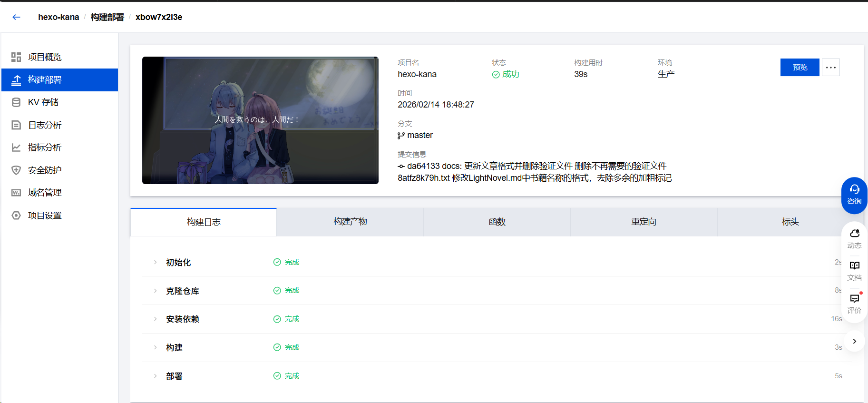Screen dimensions: 868x403
Task: Switch to the 函数 tab
Action: coord(497,222)
